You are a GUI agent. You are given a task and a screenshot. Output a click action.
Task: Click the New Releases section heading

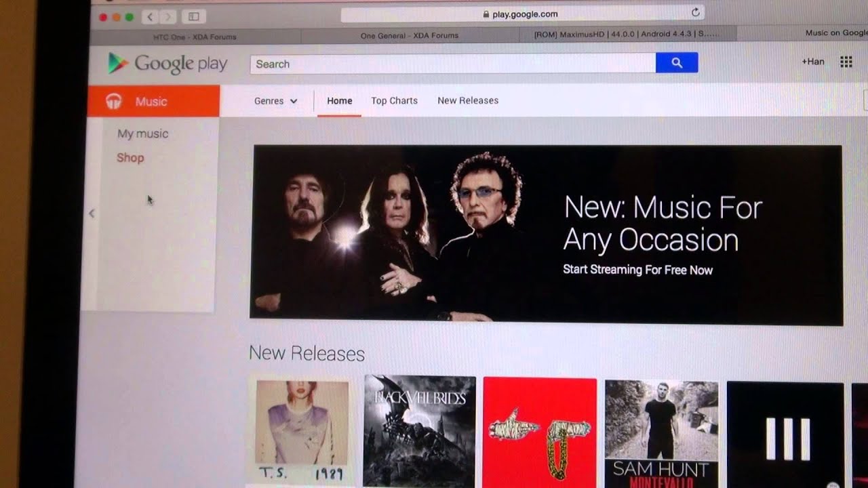tap(307, 353)
